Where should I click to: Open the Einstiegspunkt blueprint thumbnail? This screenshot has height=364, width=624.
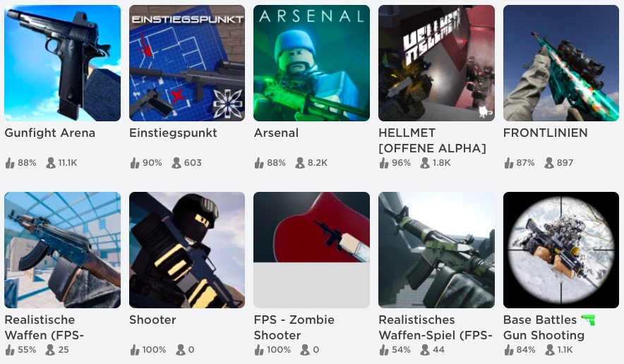[x=187, y=63]
